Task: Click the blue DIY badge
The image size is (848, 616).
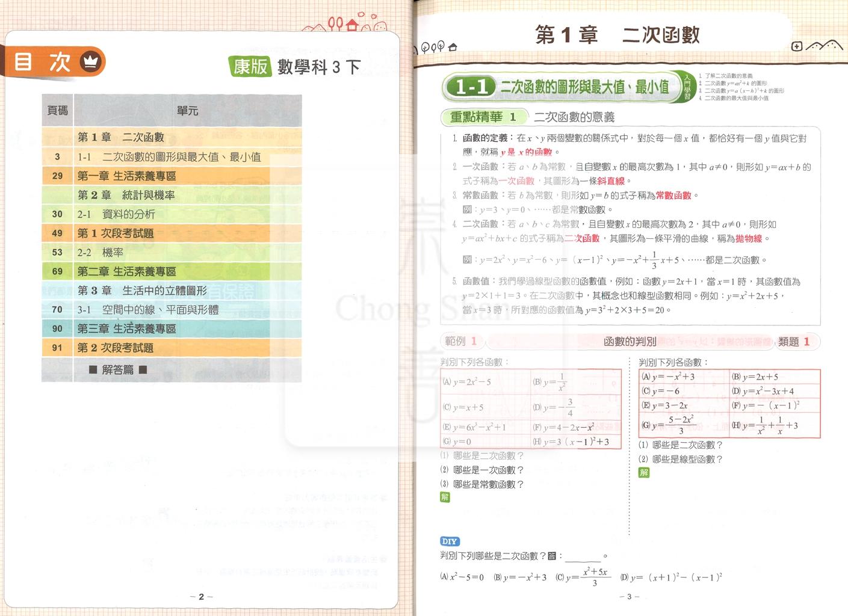Action: pos(450,541)
